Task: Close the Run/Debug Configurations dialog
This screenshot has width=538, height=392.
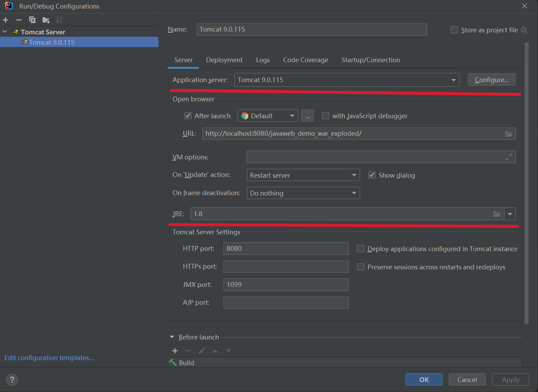Action: [x=525, y=6]
